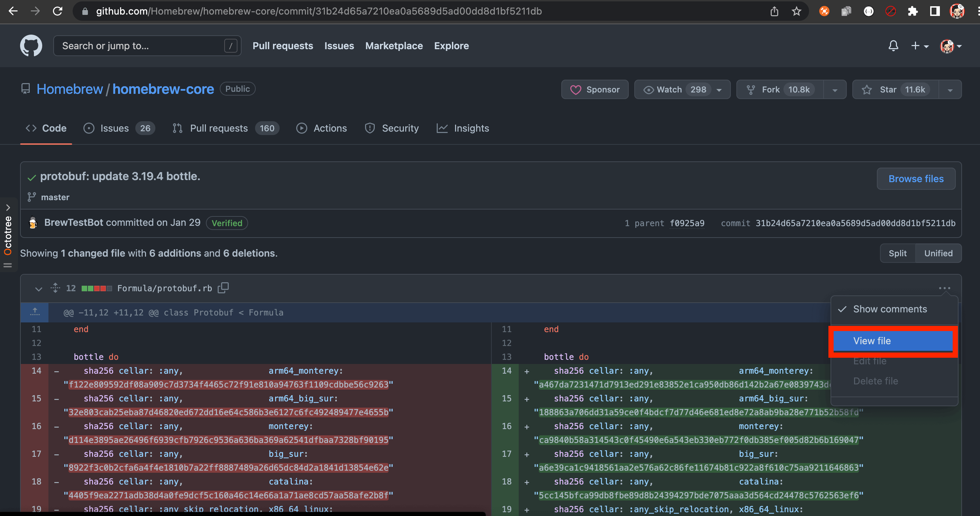
Task: Star the repository
Action: tap(895, 89)
